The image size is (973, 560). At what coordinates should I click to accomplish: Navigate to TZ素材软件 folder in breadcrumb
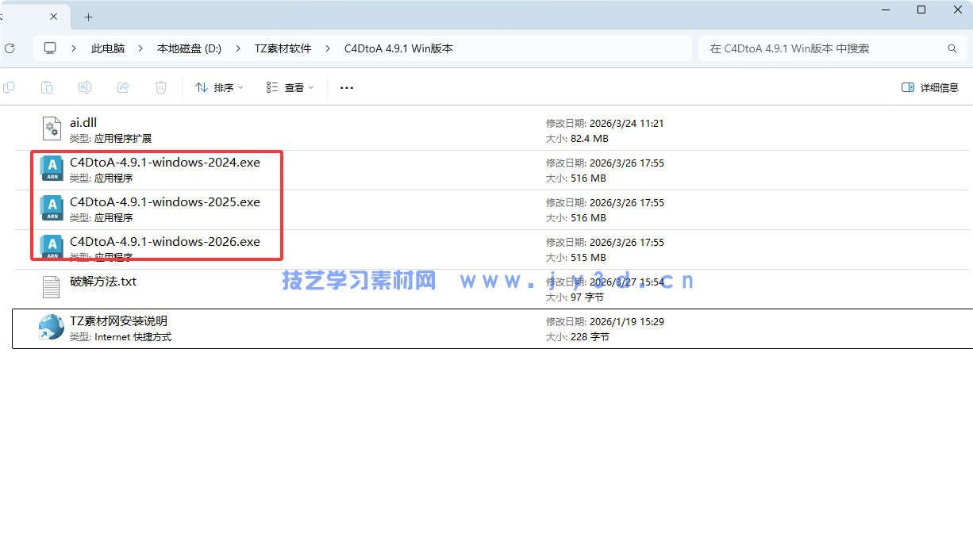click(283, 48)
